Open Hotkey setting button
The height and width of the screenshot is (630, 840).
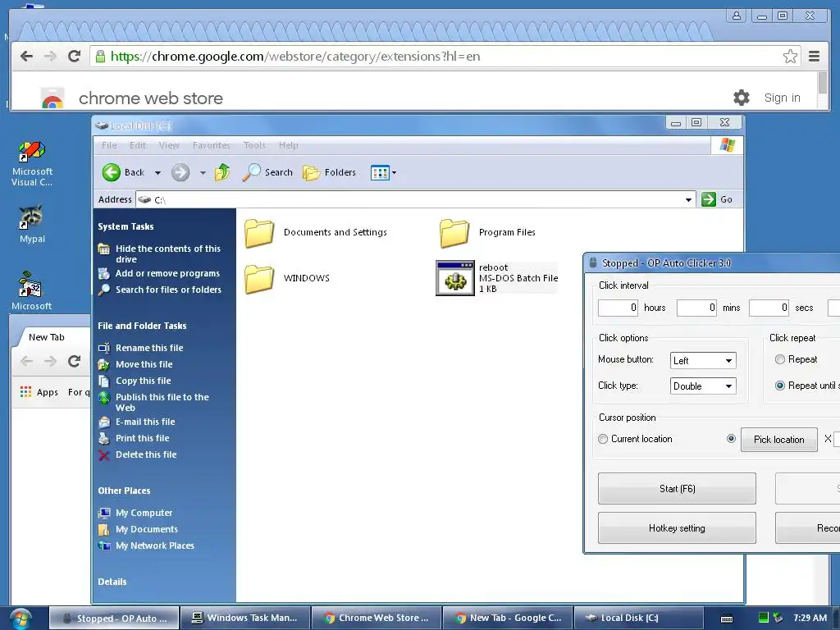tap(677, 528)
